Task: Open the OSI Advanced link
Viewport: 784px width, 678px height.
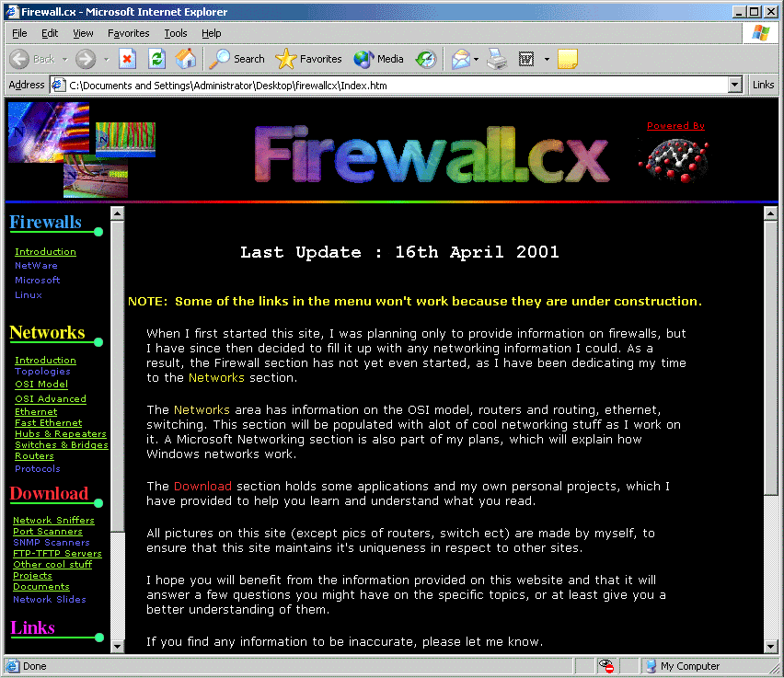Action: 51,398
